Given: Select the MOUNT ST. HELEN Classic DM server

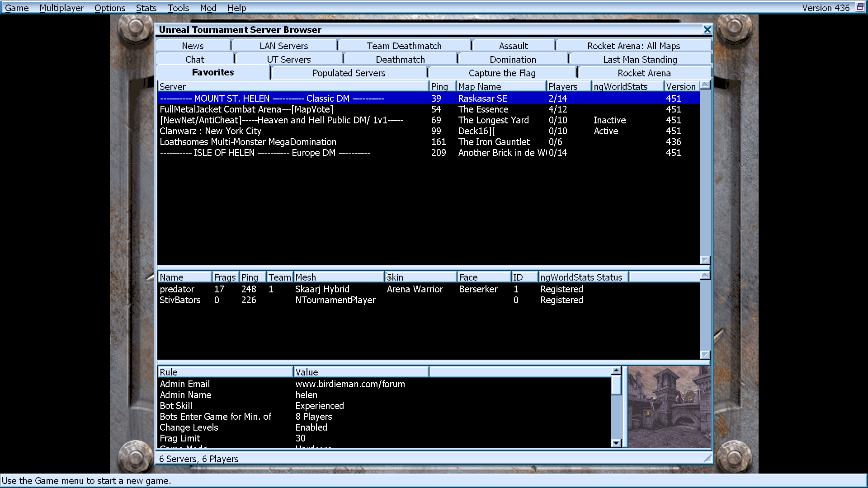Looking at the screenshot, I should tap(429, 98).
